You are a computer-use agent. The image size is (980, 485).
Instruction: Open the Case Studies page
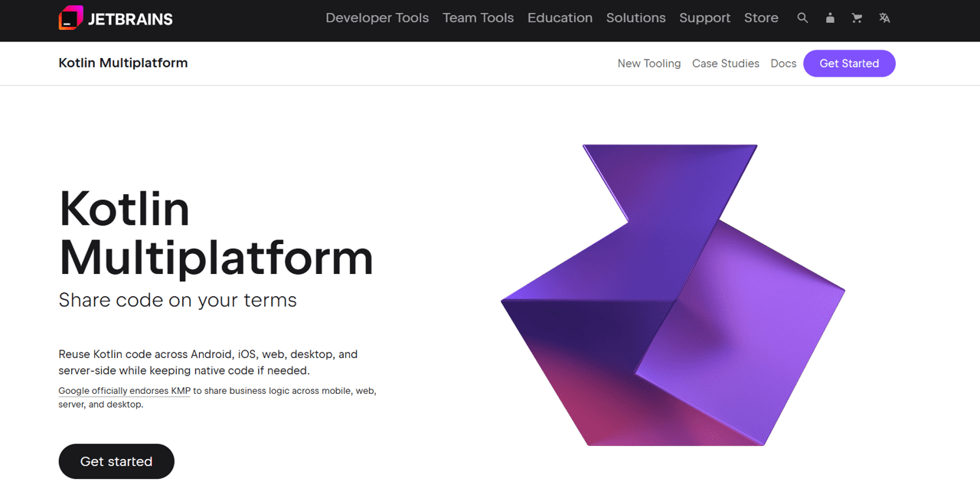point(726,63)
